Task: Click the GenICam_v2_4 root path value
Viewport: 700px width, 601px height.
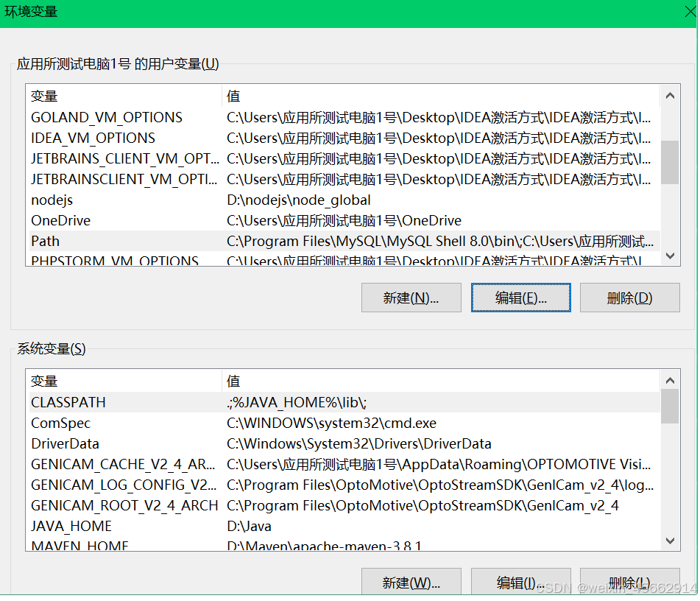Action: click(x=423, y=505)
